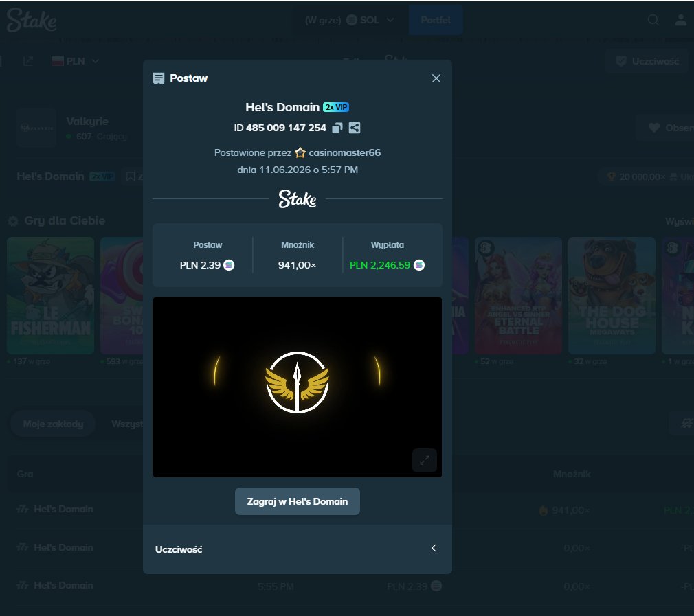The image size is (694, 616).
Task: Click the trophy icon beside 20 000,00×
Action: [x=612, y=177]
